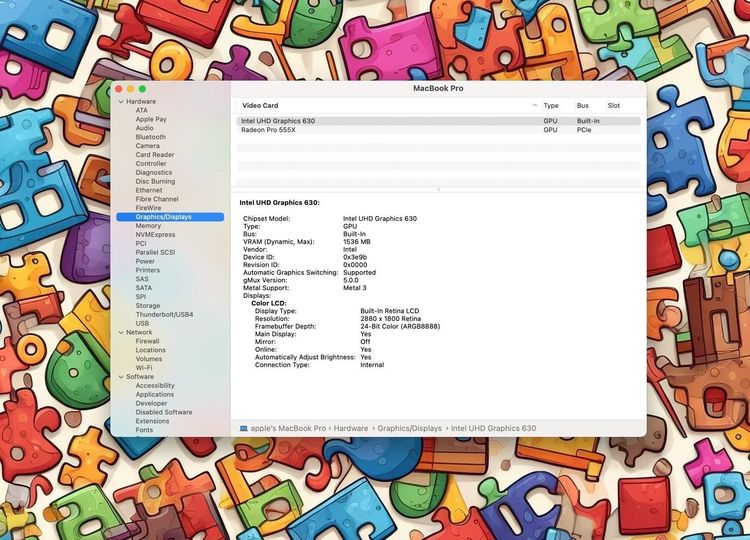Click the 2880 x 1800 Retina resolution value
The image size is (750, 540).
pos(391,319)
